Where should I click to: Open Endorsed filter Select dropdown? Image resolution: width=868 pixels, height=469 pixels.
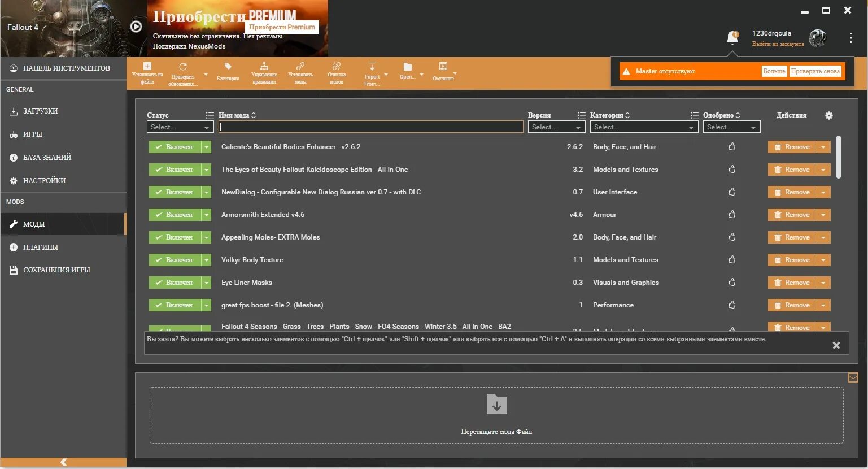point(731,127)
